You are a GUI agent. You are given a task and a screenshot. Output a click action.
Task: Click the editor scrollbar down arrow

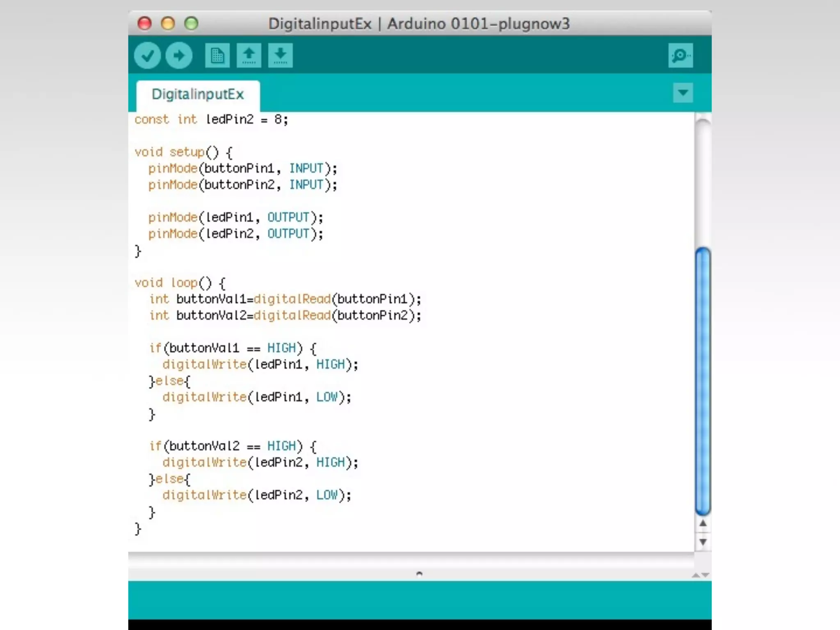pos(703,542)
